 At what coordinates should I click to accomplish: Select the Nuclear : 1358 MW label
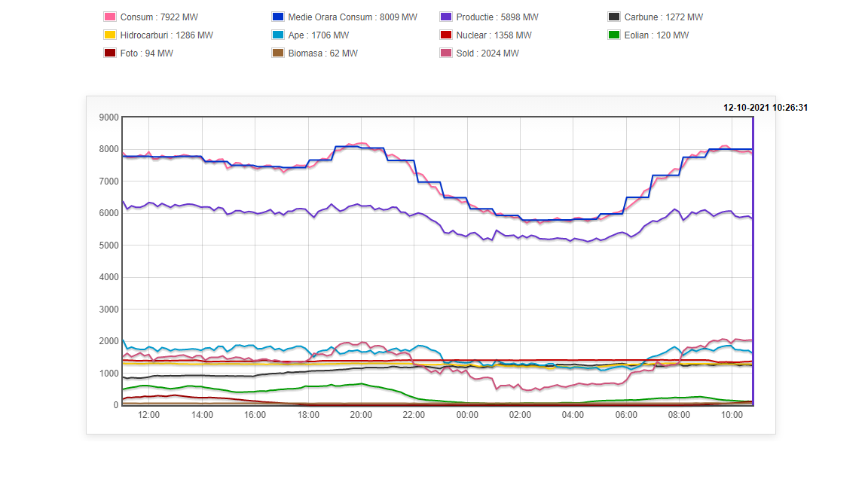(494, 35)
